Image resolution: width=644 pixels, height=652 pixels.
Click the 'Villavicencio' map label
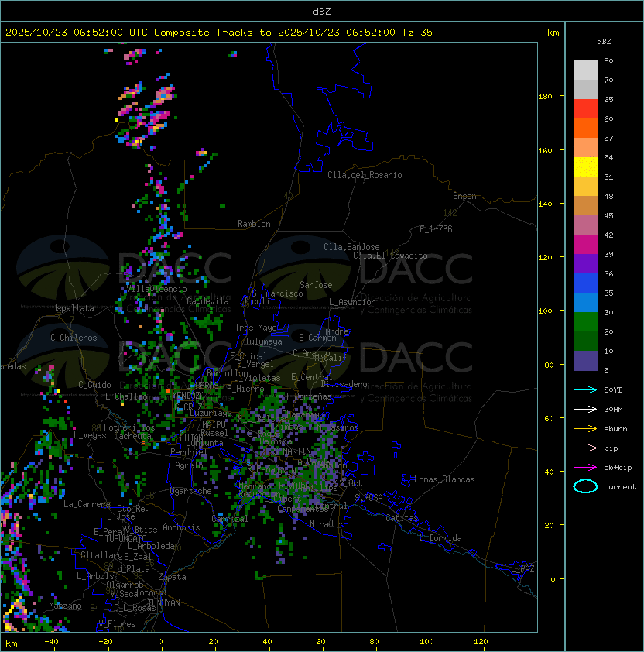[x=156, y=289]
